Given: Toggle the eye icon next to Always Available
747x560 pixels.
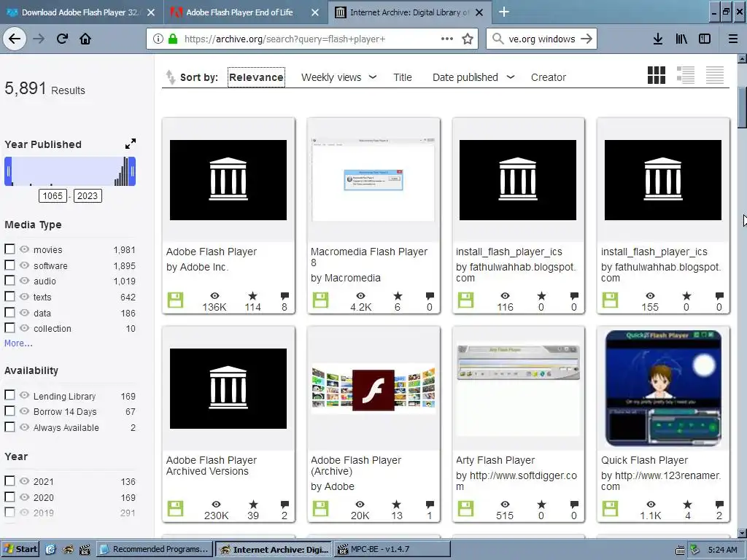Looking at the screenshot, I should click(24, 427).
